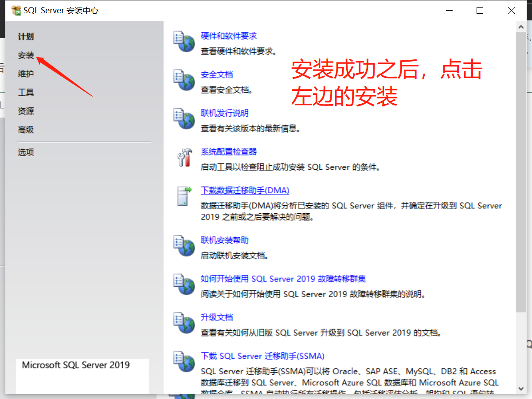Image resolution: width=532 pixels, height=399 pixels.
Task: Launch 系统配置检查器
Action: [x=229, y=152]
